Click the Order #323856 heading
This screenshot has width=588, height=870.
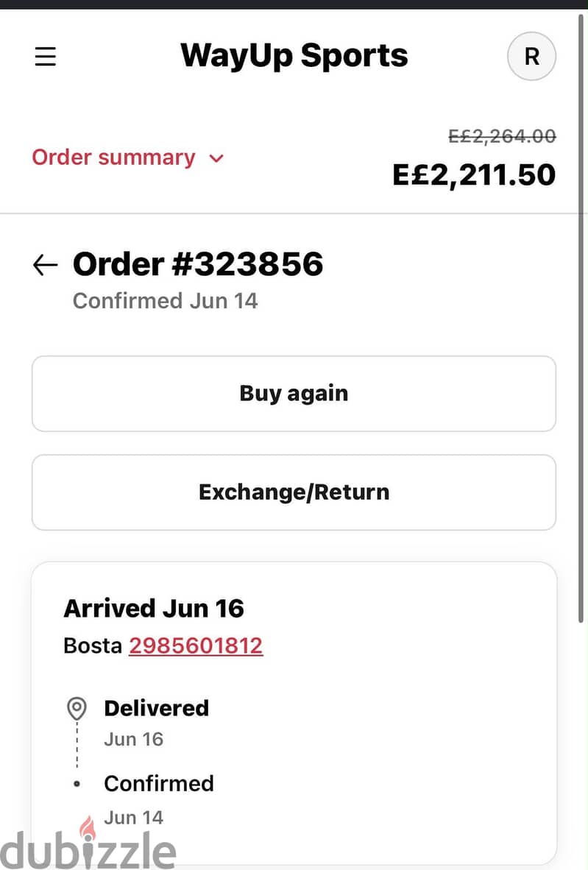[198, 264]
